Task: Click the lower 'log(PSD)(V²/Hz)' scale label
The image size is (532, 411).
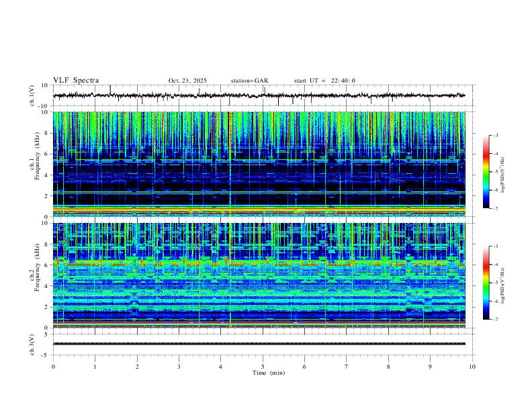Action: tap(502, 285)
